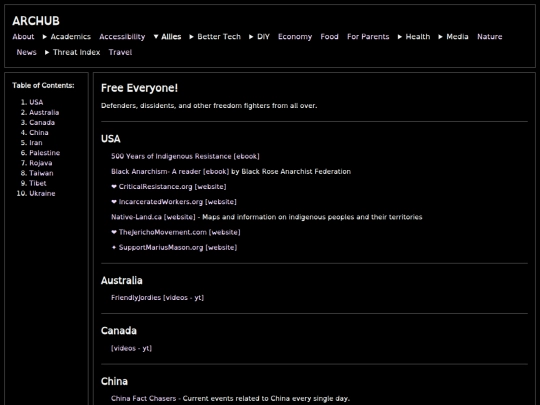Expand the Academics disclosure triangle
540x405 pixels.
tap(45, 37)
